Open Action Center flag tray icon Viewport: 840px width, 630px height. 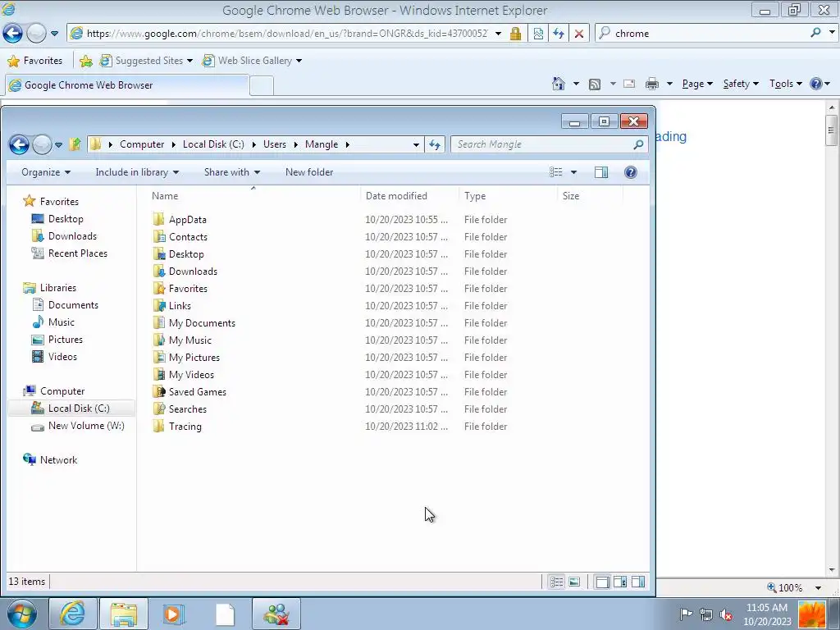(686, 614)
